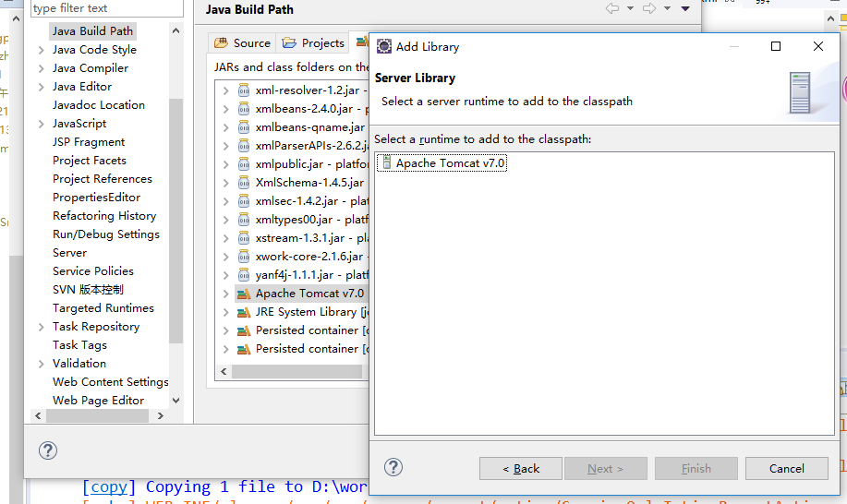Screen dimensions: 847x504
Task: Select Web Page Editor in properties tree
Action: pyautogui.click(x=98, y=401)
